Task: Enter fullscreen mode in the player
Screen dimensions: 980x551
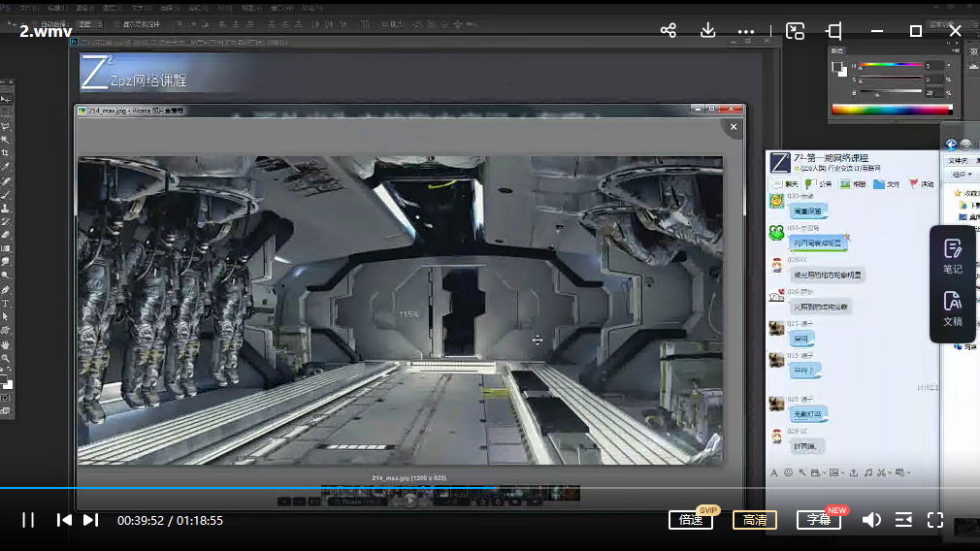Action: [x=935, y=520]
